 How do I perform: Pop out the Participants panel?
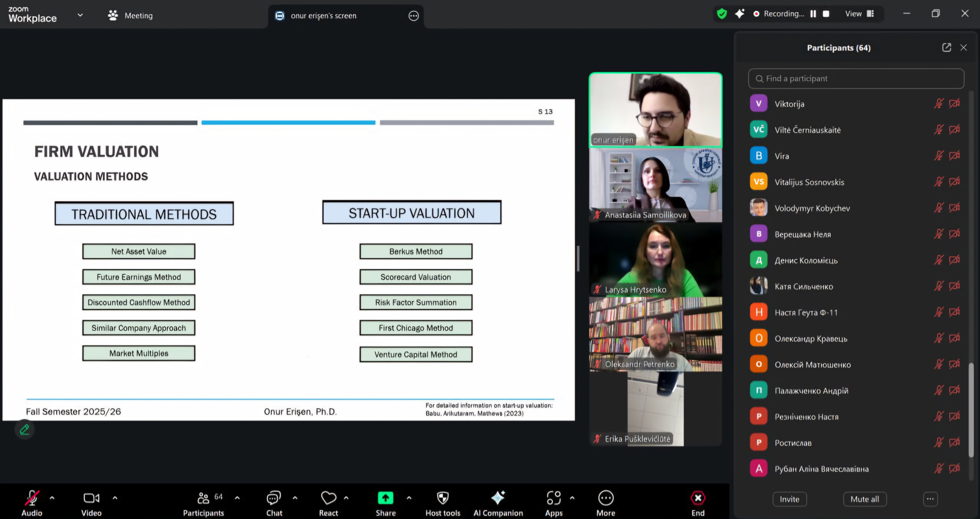click(x=947, y=48)
